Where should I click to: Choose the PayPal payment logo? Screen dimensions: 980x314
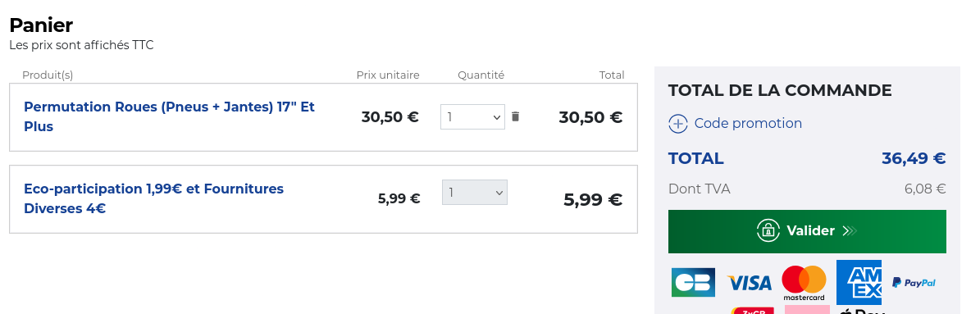(914, 283)
